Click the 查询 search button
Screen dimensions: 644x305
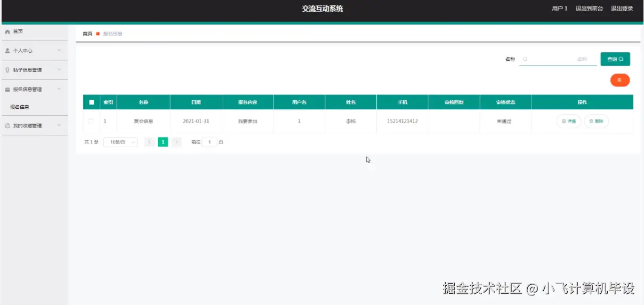(x=615, y=59)
